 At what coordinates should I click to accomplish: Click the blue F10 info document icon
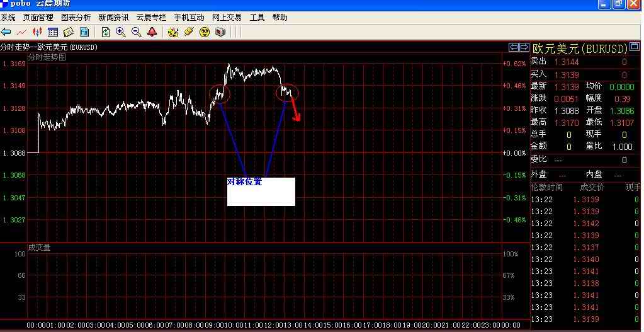[84, 31]
